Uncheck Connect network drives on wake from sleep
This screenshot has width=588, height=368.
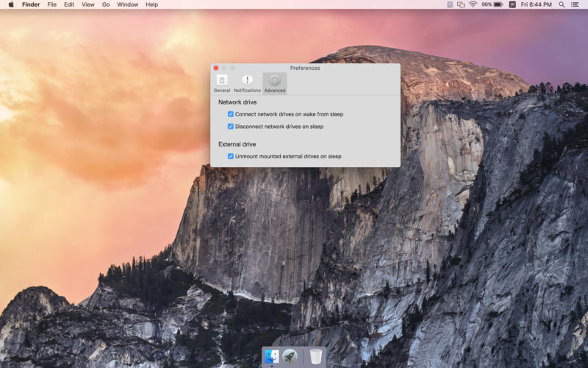[231, 114]
